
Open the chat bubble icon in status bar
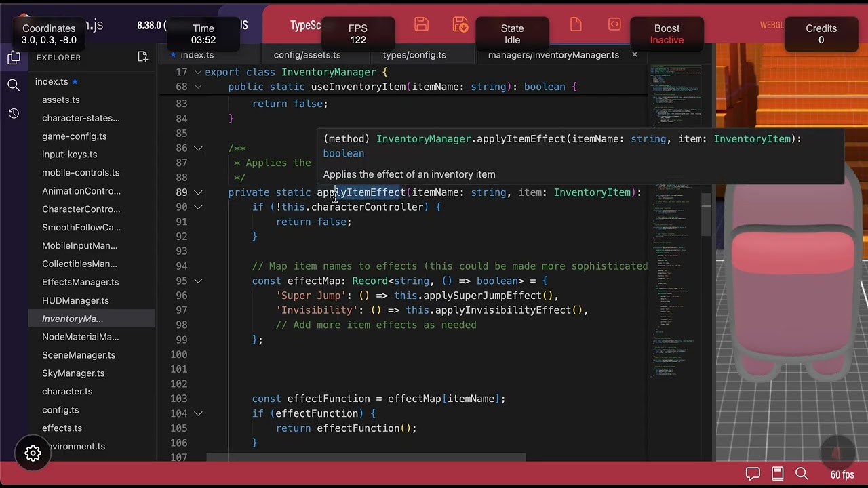coord(753,474)
